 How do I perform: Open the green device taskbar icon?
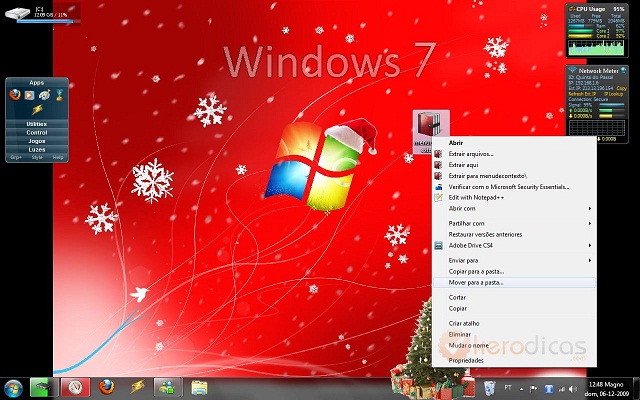click(x=44, y=387)
